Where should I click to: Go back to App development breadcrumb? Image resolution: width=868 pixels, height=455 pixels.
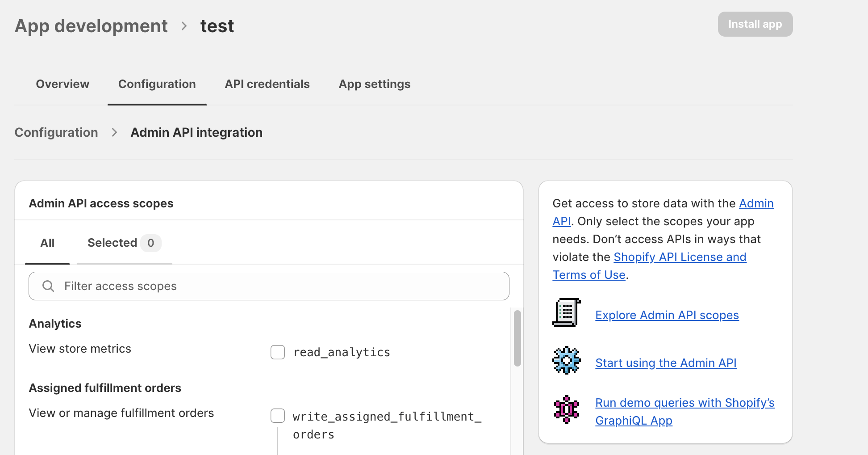(x=91, y=26)
